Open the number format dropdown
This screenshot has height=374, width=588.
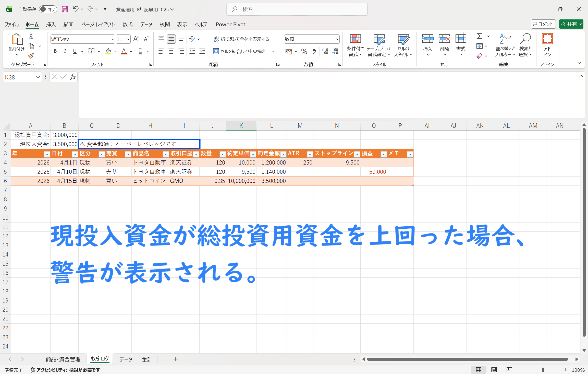coord(337,39)
